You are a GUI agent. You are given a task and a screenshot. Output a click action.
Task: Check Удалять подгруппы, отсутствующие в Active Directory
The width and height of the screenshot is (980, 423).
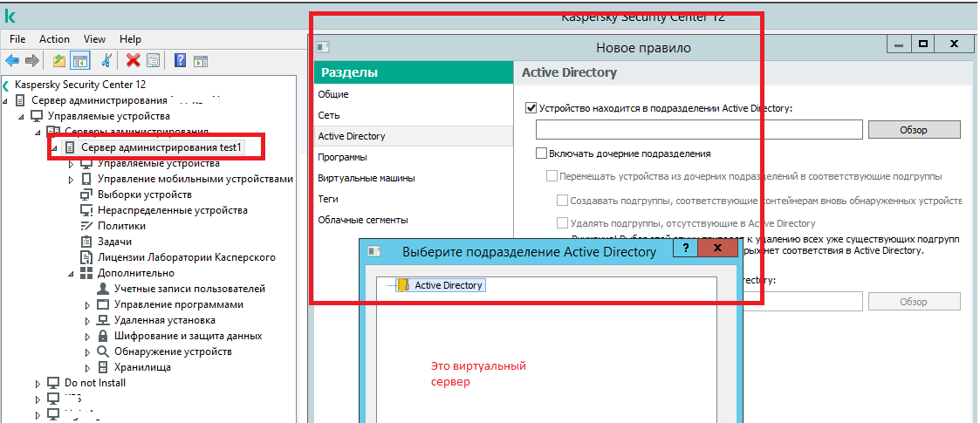click(563, 223)
